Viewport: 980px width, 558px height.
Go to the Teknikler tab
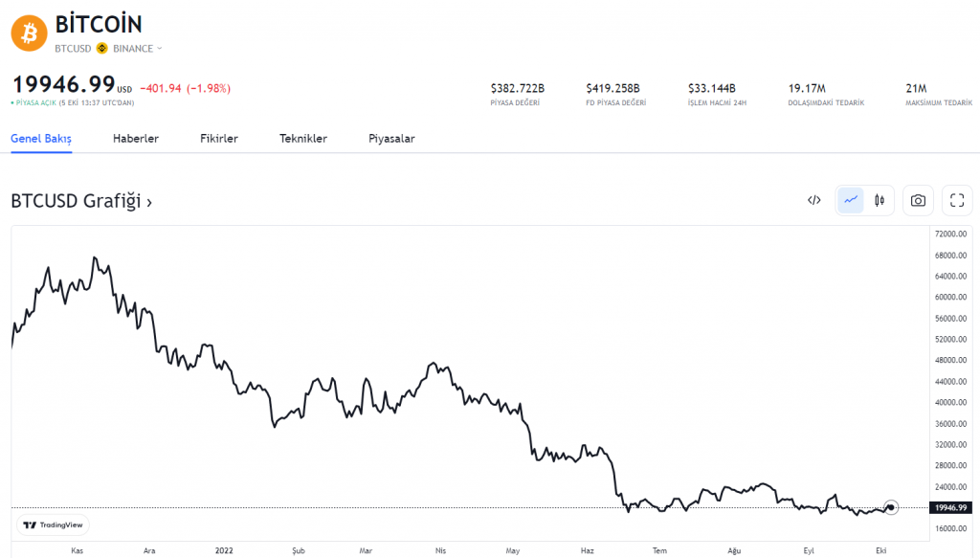click(x=303, y=139)
